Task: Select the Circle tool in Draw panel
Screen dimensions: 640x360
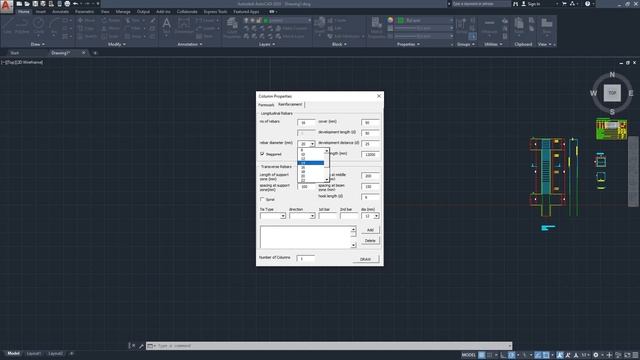Action: pos(39,25)
